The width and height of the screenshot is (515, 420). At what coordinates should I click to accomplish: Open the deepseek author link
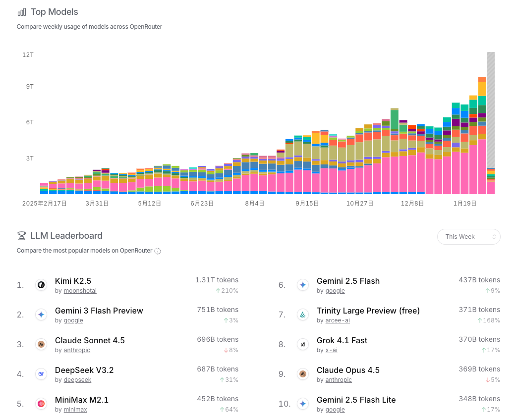click(x=77, y=380)
